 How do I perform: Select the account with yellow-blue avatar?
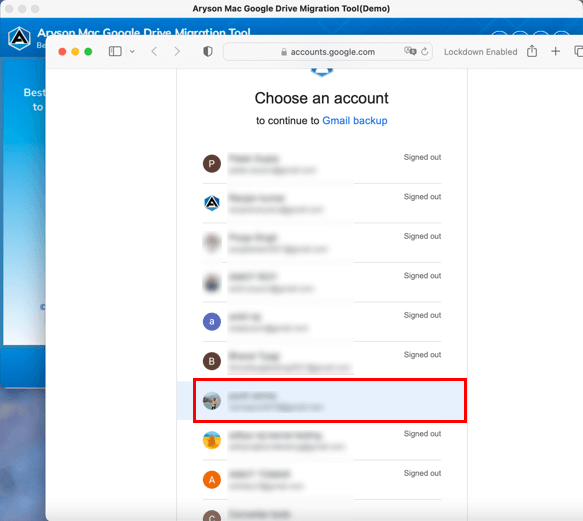click(x=322, y=440)
